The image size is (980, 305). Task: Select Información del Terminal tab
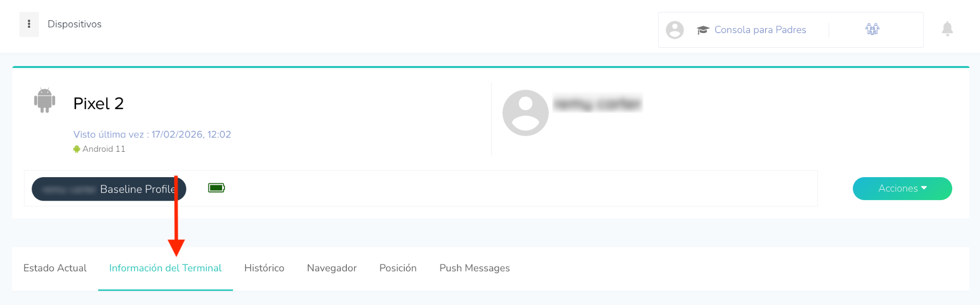click(x=166, y=268)
